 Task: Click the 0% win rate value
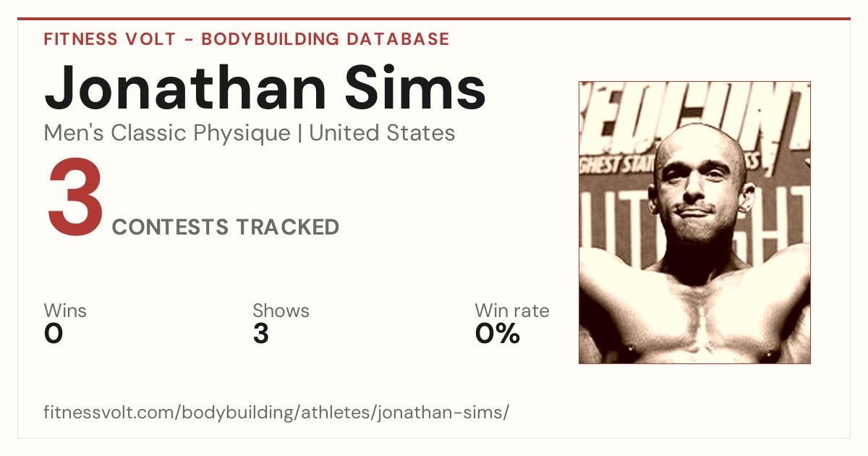pyautogui.click(x=498, y=334)
